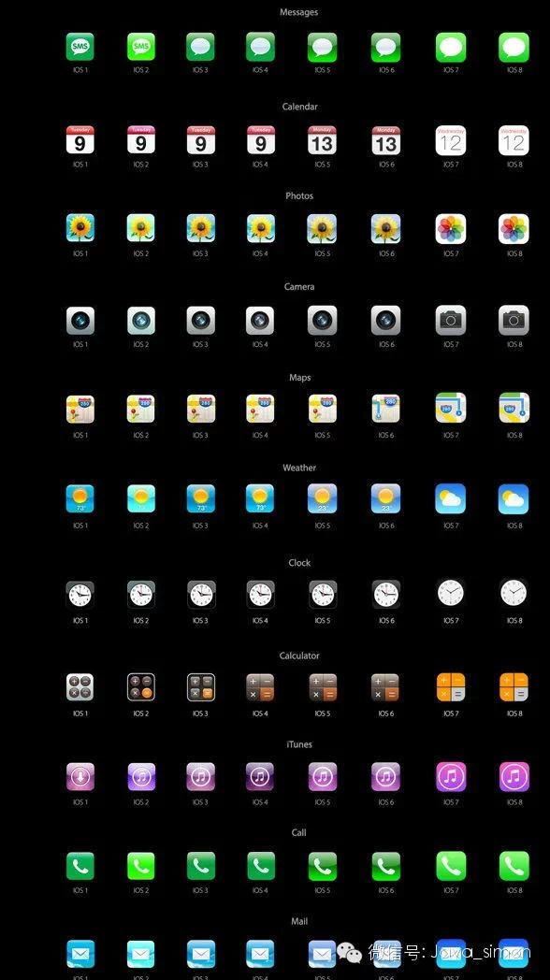550x980 pixels.
Task: Click the iOS 7 Photos pinwheel icon
Action: click(451, 229)
